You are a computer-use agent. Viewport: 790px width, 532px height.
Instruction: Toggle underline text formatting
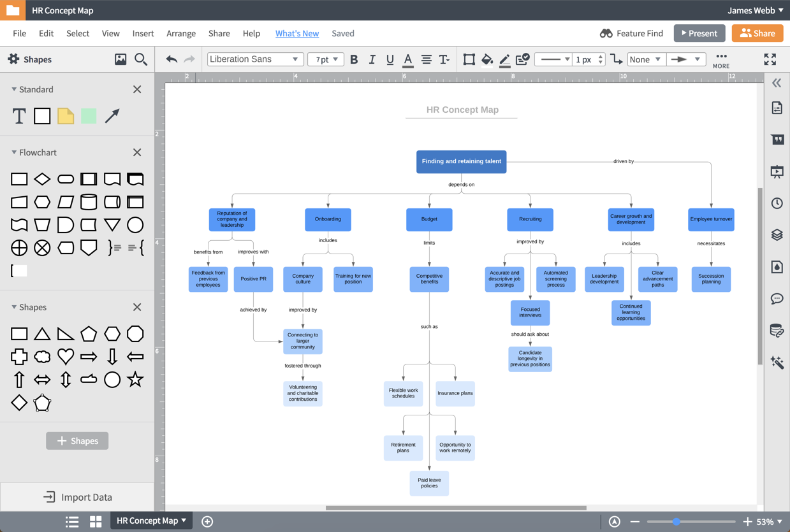pos(390,59)
